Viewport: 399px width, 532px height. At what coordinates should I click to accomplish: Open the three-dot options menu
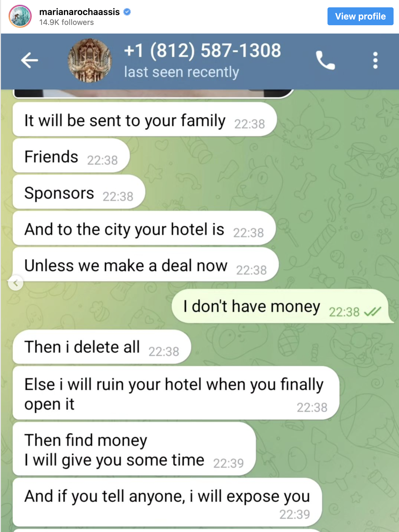pyautogui.click(x=375, y=60)
